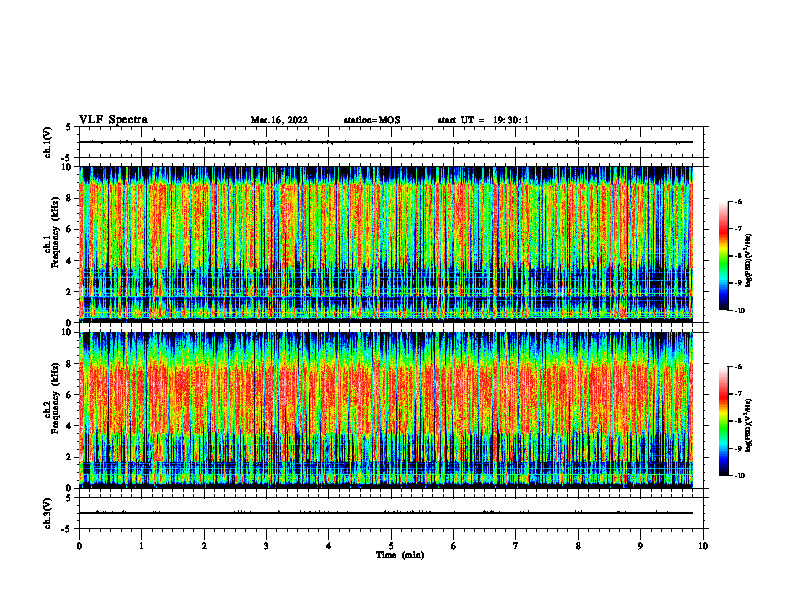The width and height of the screenshot is (792, 612).
Task: Click the "ch.1(V)" axis label
Action: [48, 142]
